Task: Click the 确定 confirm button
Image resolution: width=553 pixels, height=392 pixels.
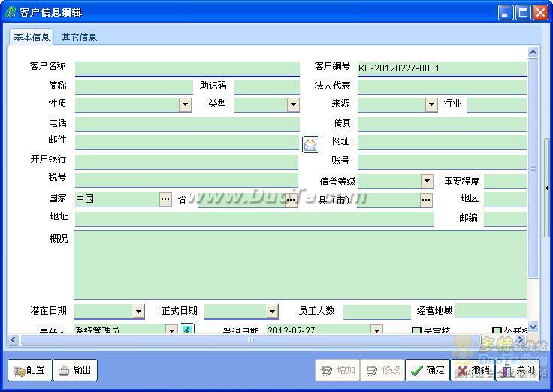Action: tap(427, 370)
